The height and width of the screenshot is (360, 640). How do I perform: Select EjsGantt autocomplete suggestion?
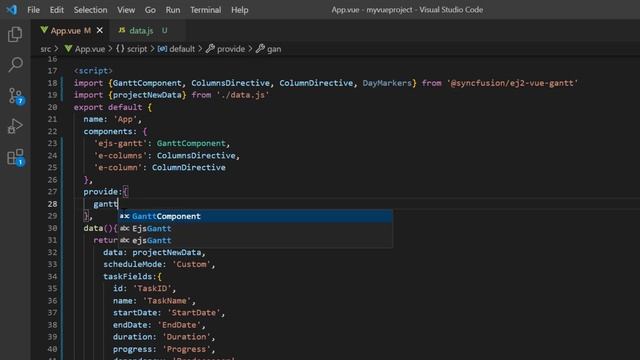pos(255,229)
